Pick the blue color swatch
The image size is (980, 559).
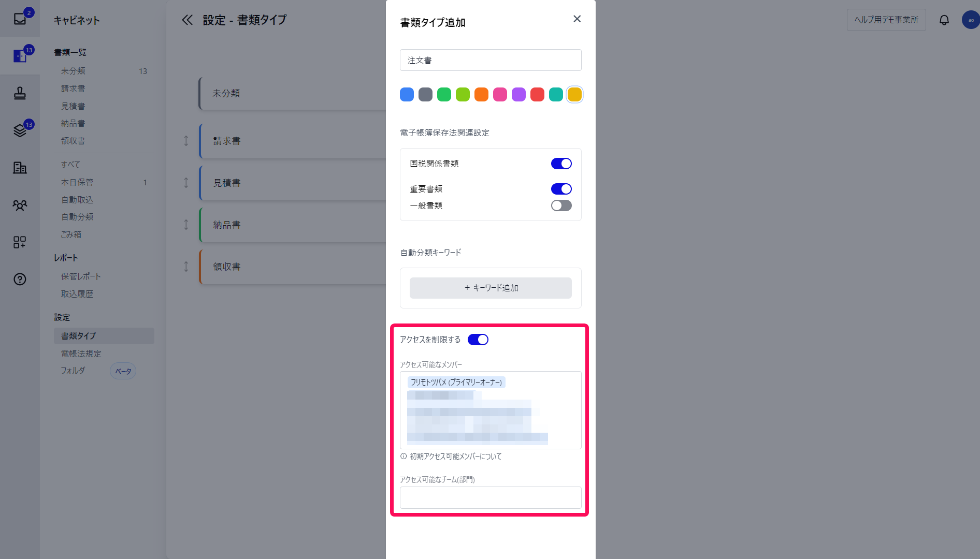407,95
